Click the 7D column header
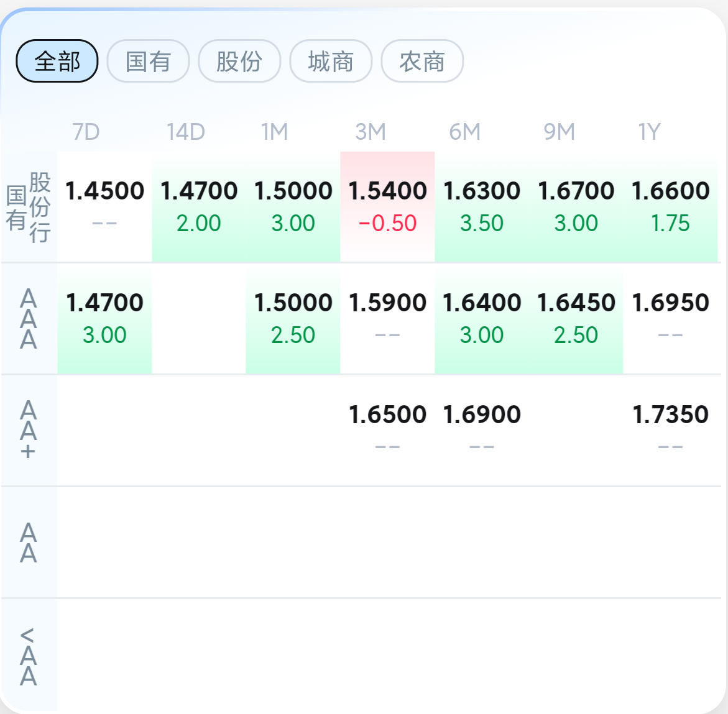Viewport: 728px width, 714px height. [x=86, y=132]
